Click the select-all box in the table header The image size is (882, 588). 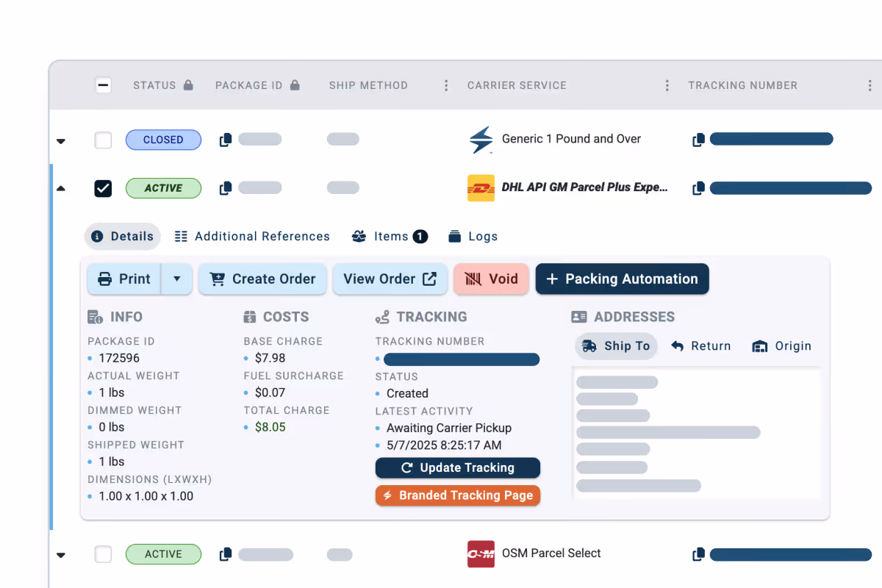103,85
